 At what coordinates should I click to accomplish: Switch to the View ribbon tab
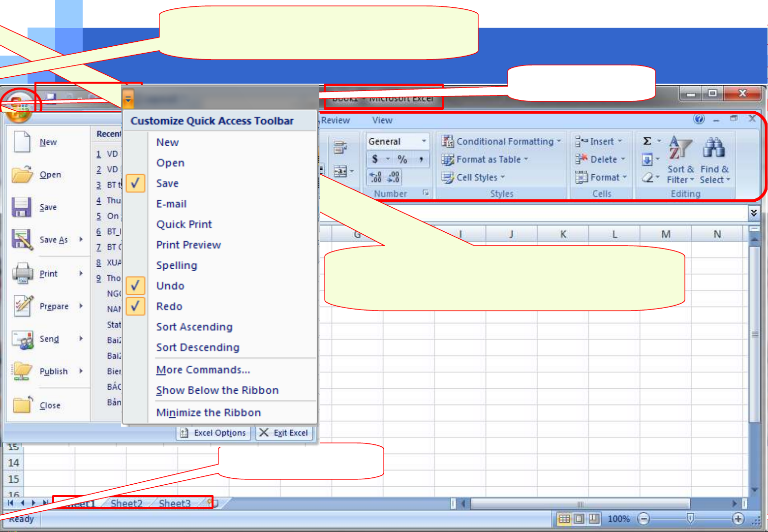pos(382,121)
